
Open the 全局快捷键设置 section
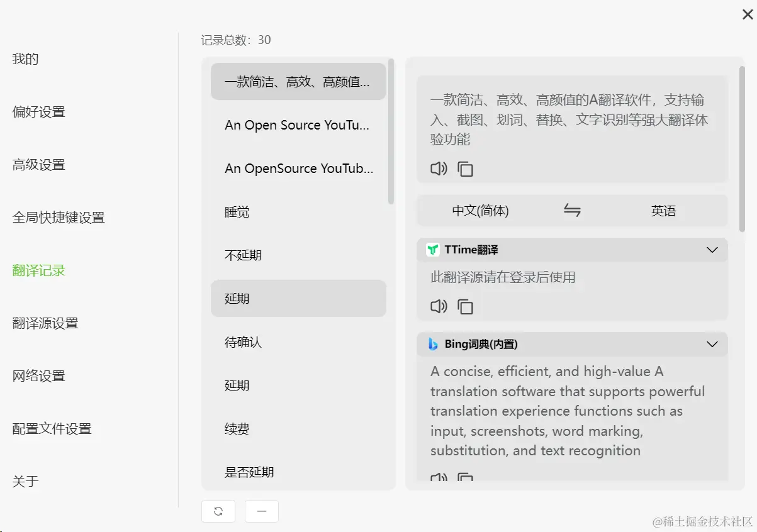point(59,217)
